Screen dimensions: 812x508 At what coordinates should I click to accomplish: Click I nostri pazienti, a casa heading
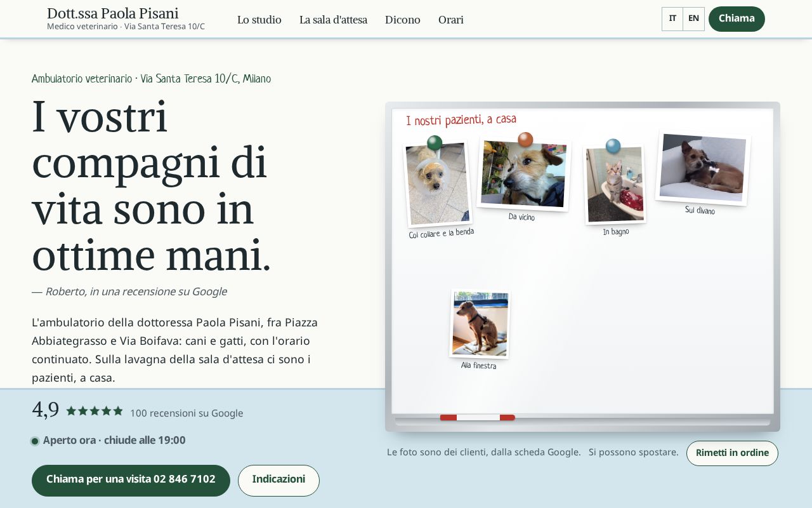point(461,120)
